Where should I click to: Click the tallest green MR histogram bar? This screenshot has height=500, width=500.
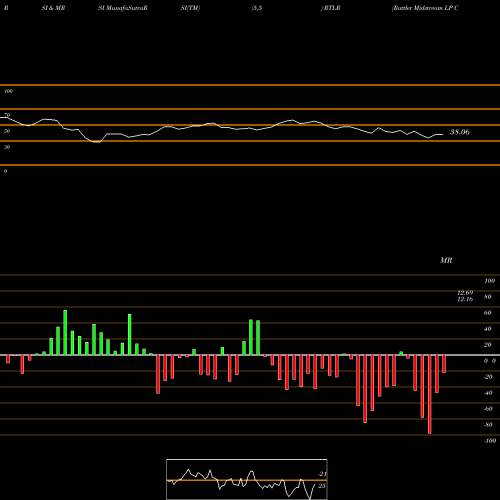point(65,333)
